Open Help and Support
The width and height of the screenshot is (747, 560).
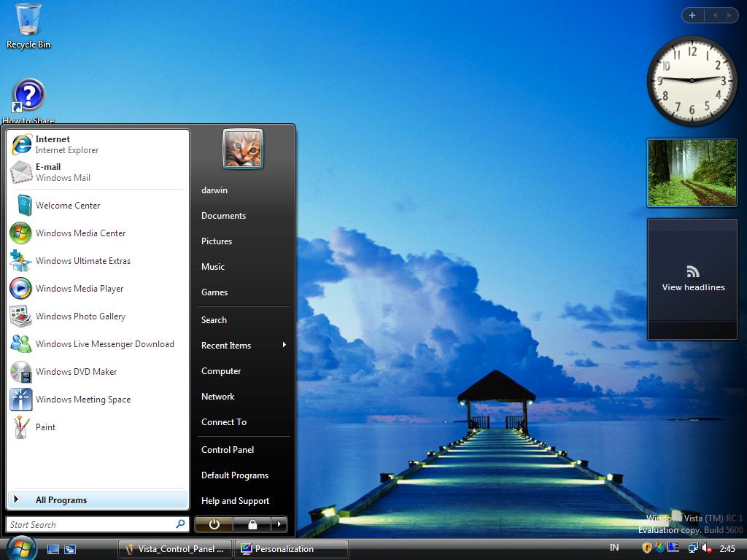[244, 500]
